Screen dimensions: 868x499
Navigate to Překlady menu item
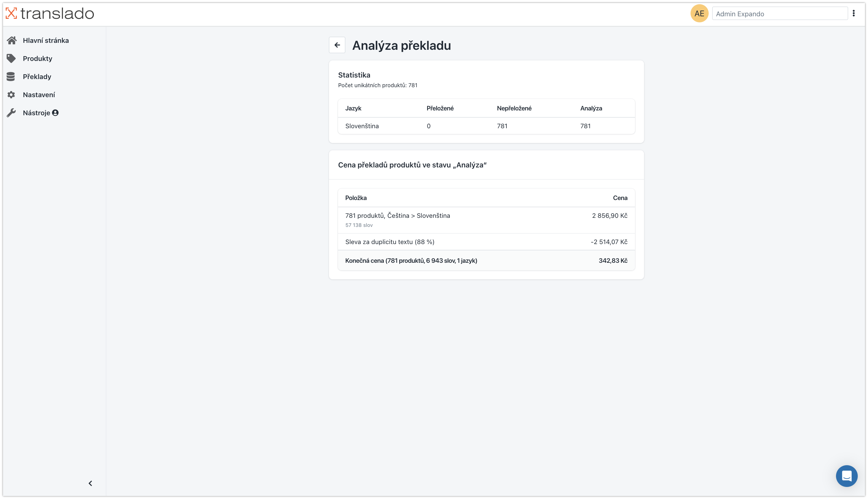coord(37,77)
